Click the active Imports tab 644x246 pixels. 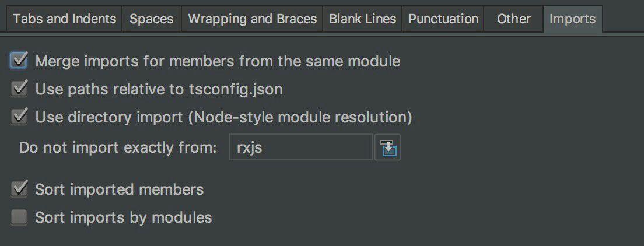click(x=572, y=19)
